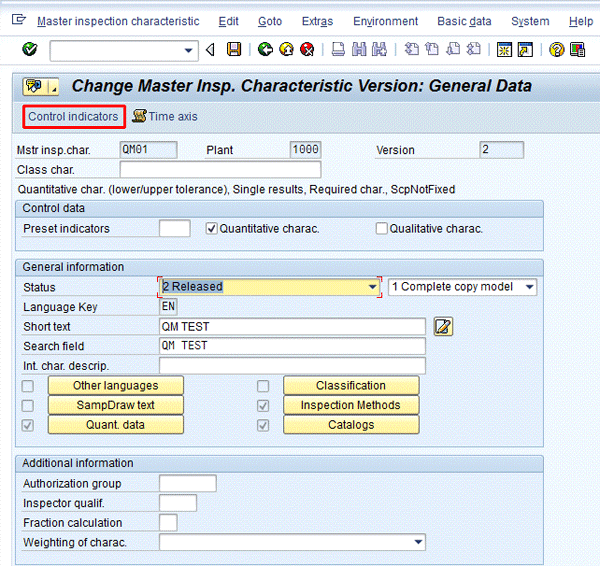
Task: Click the Find Next binoculars icon
Action: [x=379, y=49]
